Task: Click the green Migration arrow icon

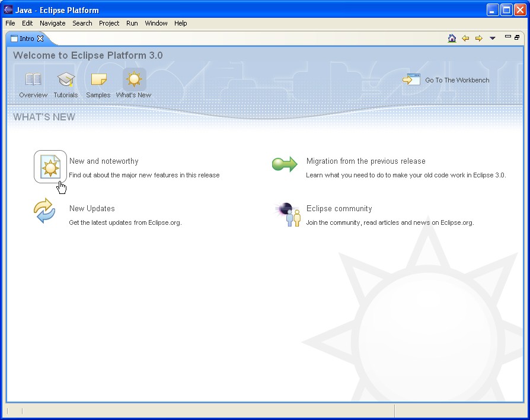Action: click(285, 164)
